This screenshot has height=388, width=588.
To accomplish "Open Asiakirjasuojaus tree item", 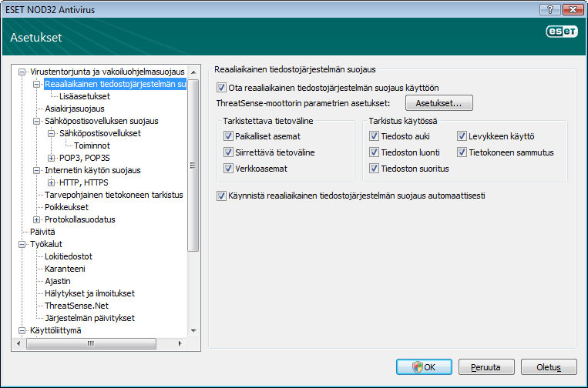I will coord(75,109).
